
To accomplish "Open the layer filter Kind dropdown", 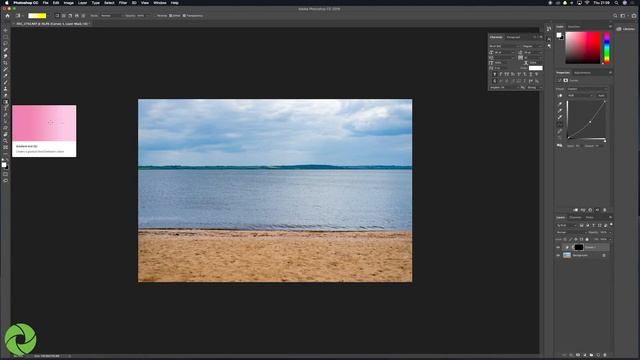I will pos(567,225).
